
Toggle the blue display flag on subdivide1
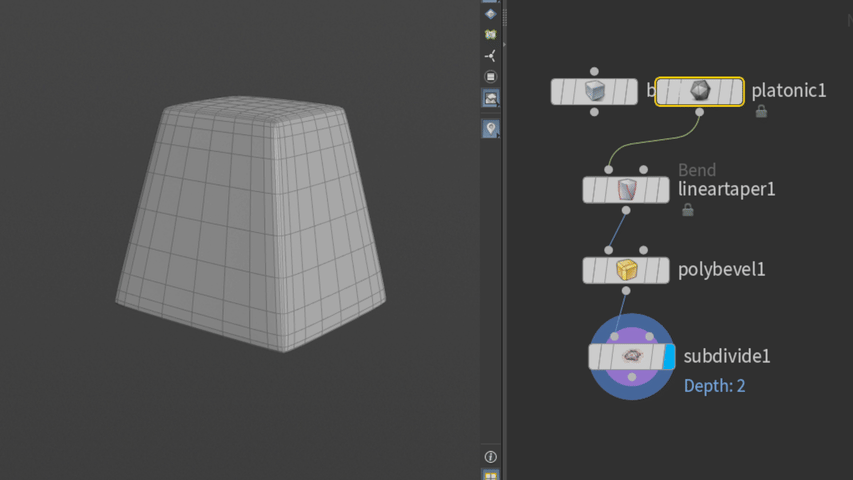click(x=669, y=356)
